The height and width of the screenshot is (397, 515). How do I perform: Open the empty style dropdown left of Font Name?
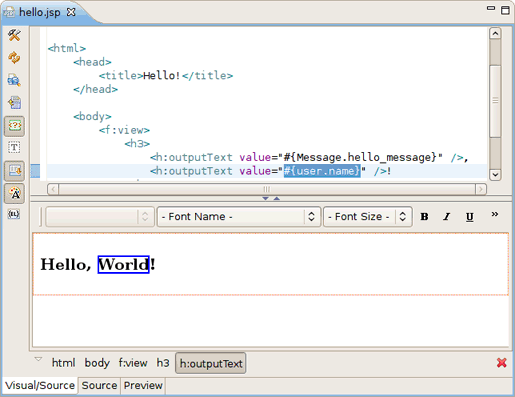(100, 217)
